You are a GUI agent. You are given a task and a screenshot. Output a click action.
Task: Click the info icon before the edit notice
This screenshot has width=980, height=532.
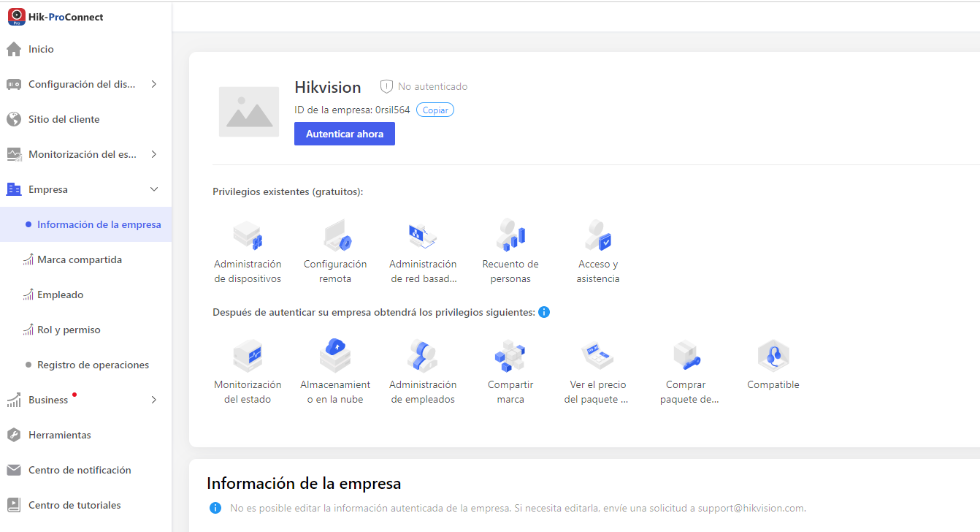tap(215, 508)
